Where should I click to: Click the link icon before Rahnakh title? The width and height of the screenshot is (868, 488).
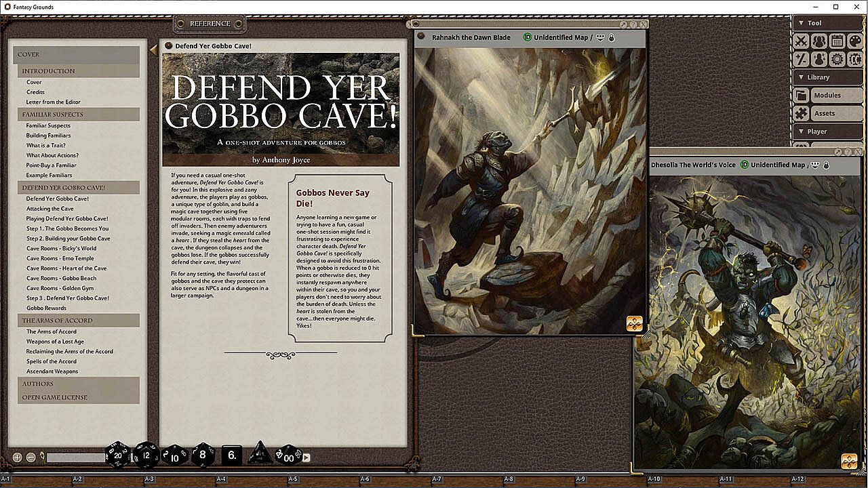(x=421, y=37)
